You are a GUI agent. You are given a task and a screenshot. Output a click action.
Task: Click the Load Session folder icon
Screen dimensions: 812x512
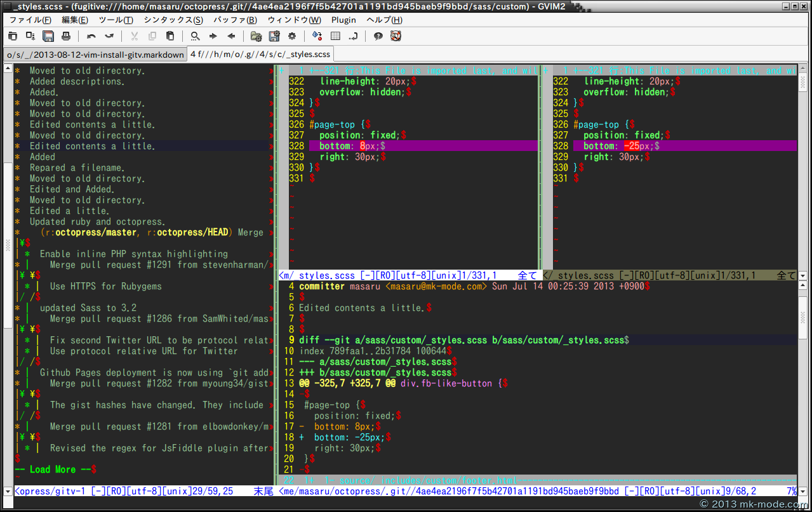click(x=256, y=36)
